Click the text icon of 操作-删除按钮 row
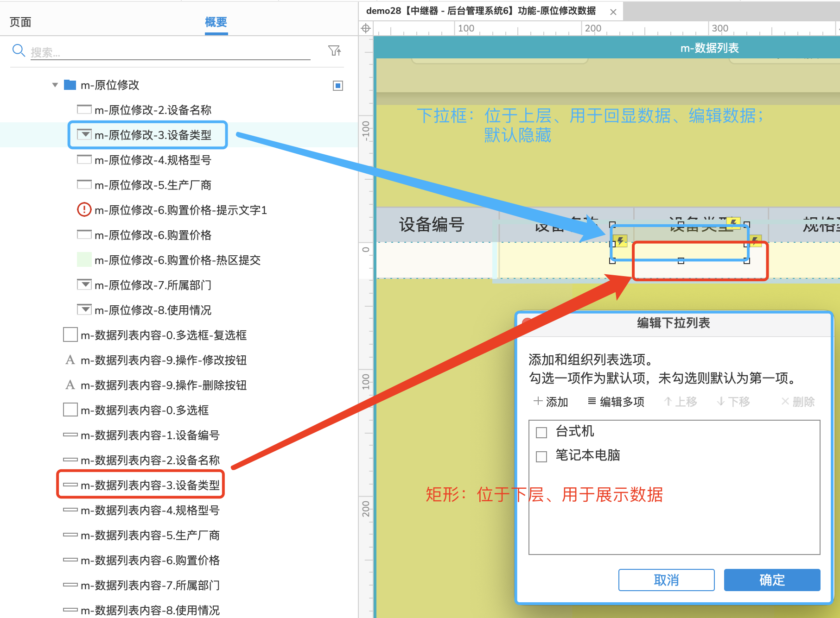The image size is (840, 618). 70,385
